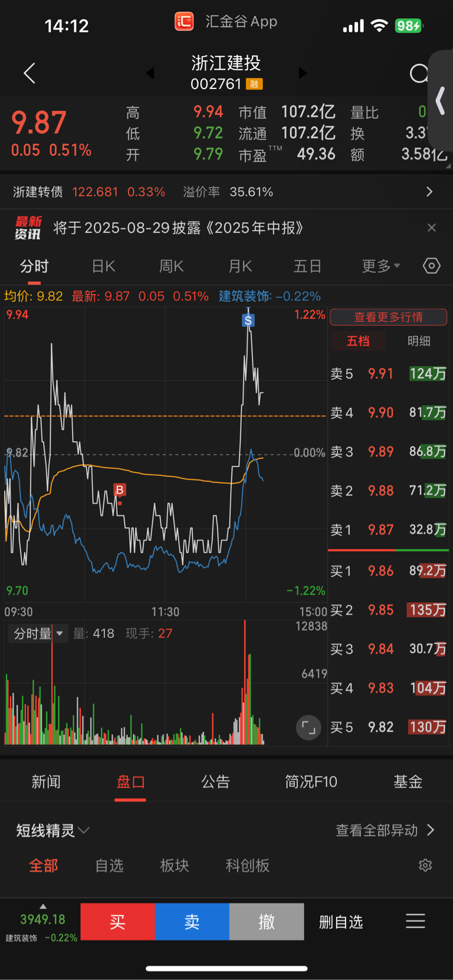Select the 卖5 9.91 ask row
The image size is (453, 980).
point(388,374)
